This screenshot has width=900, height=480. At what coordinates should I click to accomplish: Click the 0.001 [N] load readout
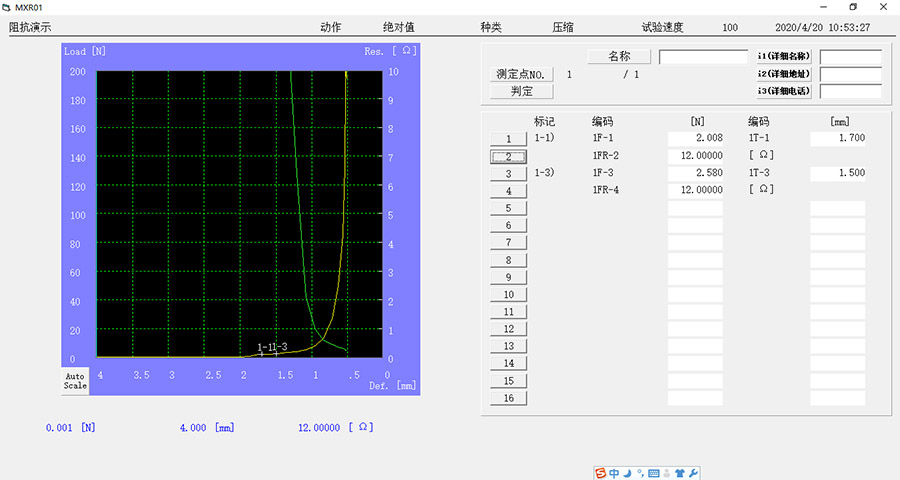[x=71, y=428]
